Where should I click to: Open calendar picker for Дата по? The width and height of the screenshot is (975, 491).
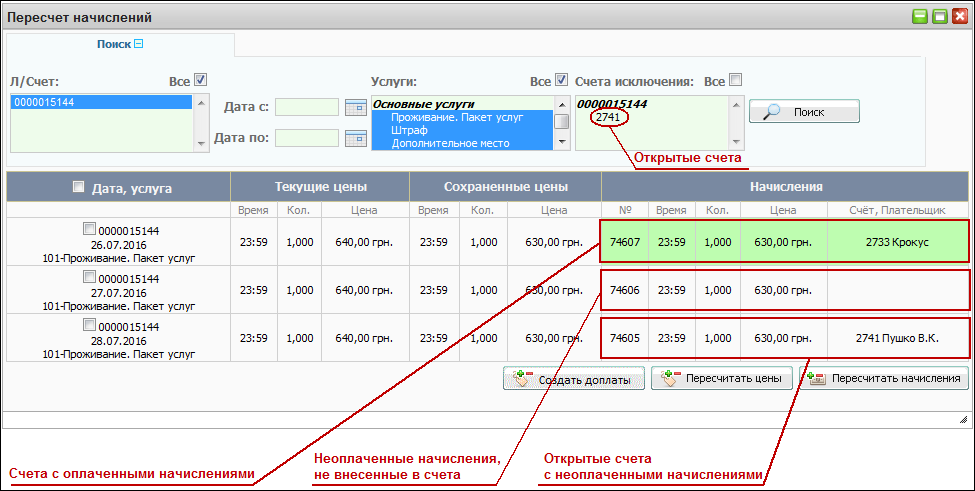pos(355,138)
